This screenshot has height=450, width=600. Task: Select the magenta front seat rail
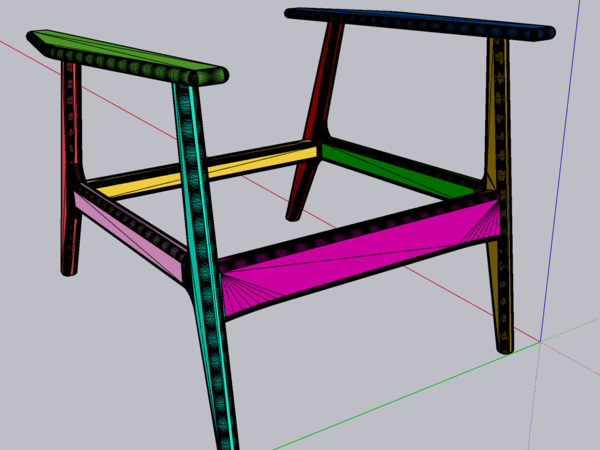pos(350,260)
